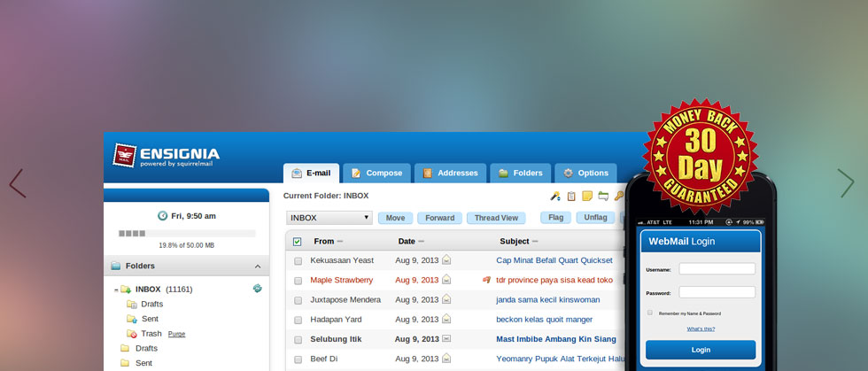
Task: Click the clipboard icon in message toolbar
Action: click(x=571, y=196)
